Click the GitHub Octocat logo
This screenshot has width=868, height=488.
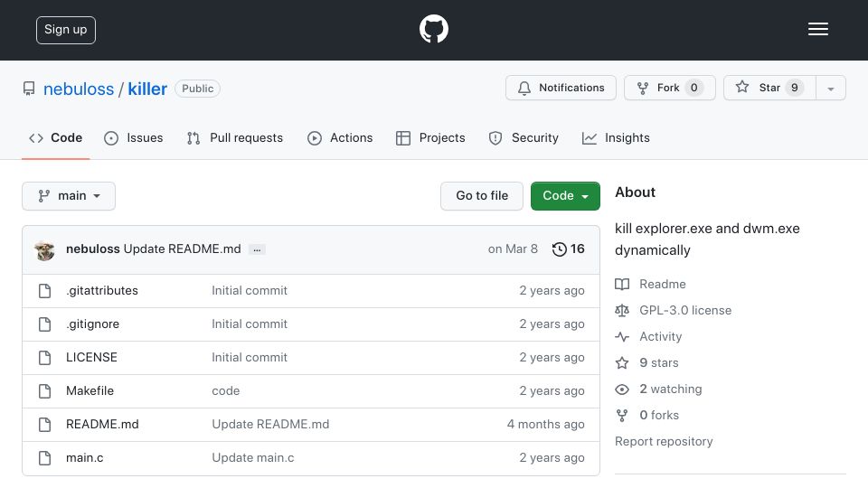click(x=433, y=29)
